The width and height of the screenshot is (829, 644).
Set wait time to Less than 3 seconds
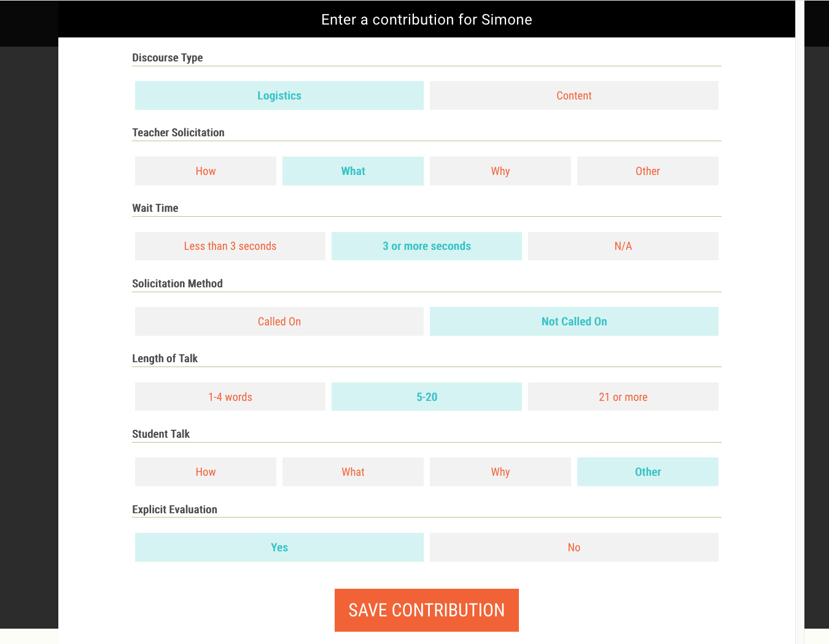click(230, 246)
